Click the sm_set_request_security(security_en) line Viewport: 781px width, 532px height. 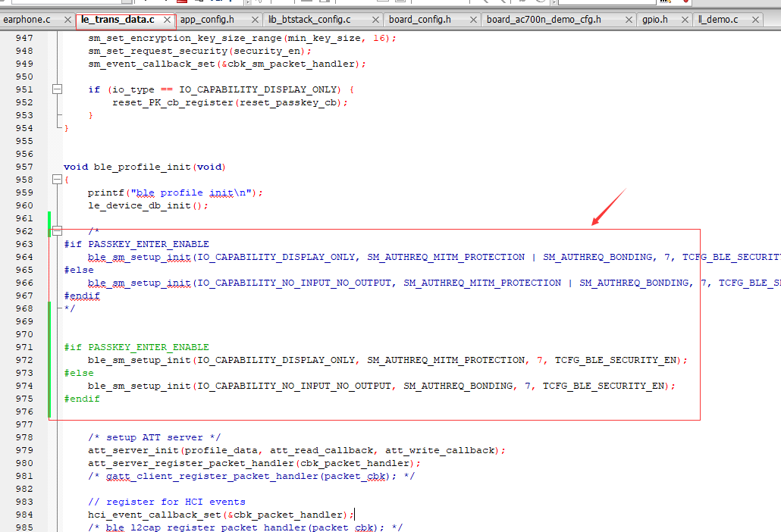click(199, 51)
